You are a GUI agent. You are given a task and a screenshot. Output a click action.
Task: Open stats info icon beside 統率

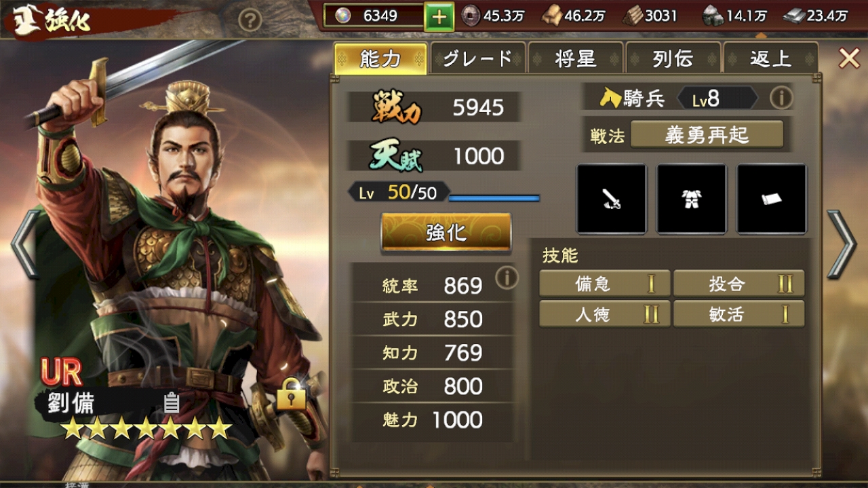[507, 277]
